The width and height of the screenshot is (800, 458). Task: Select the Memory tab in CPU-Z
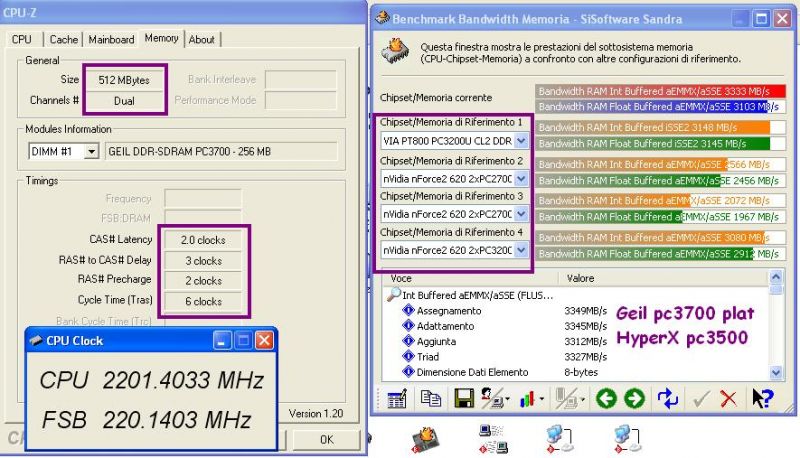161,38
